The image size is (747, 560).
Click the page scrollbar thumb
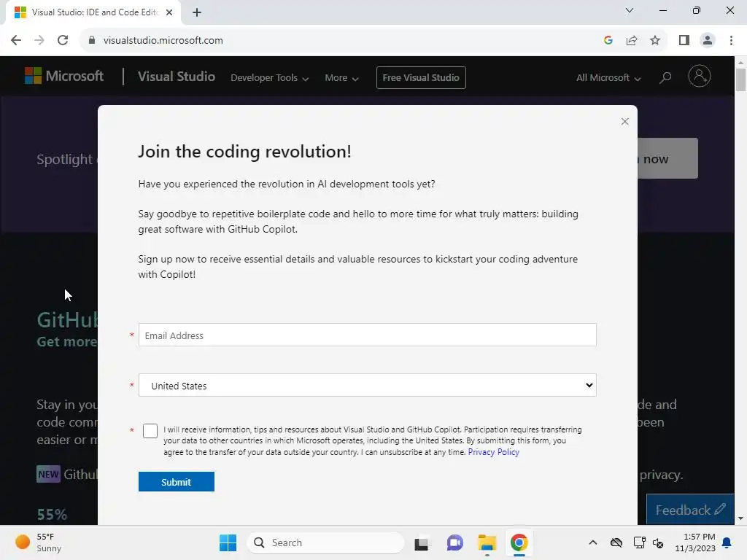pyautogui.click(x=740, y=79)
